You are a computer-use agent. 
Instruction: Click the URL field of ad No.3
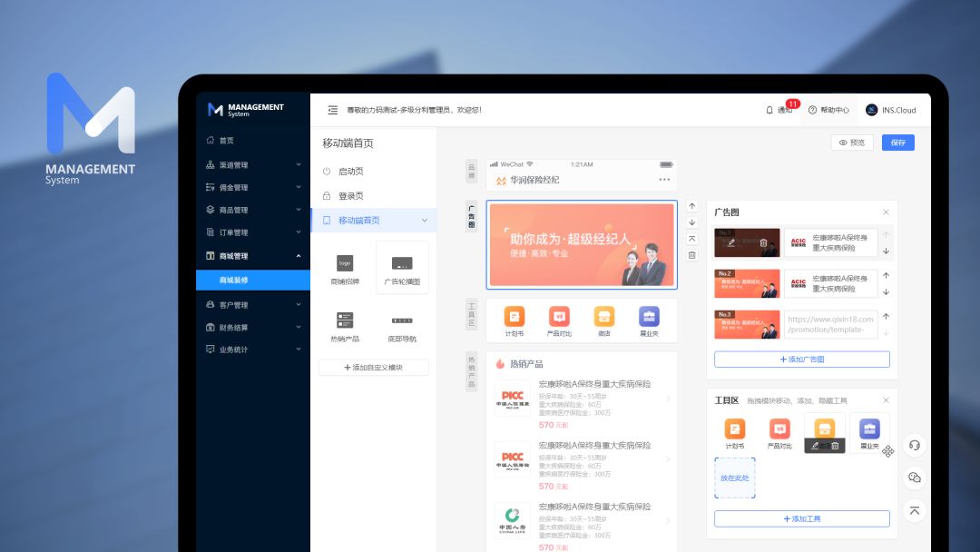(x=830, y=324)
